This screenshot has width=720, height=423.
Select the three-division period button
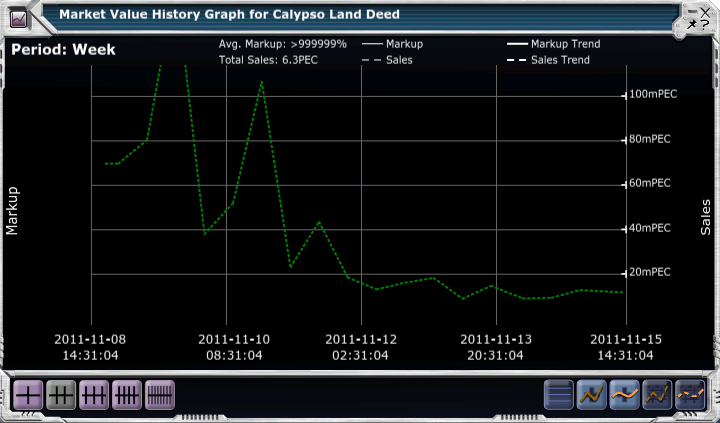click(x=94, y=395)
